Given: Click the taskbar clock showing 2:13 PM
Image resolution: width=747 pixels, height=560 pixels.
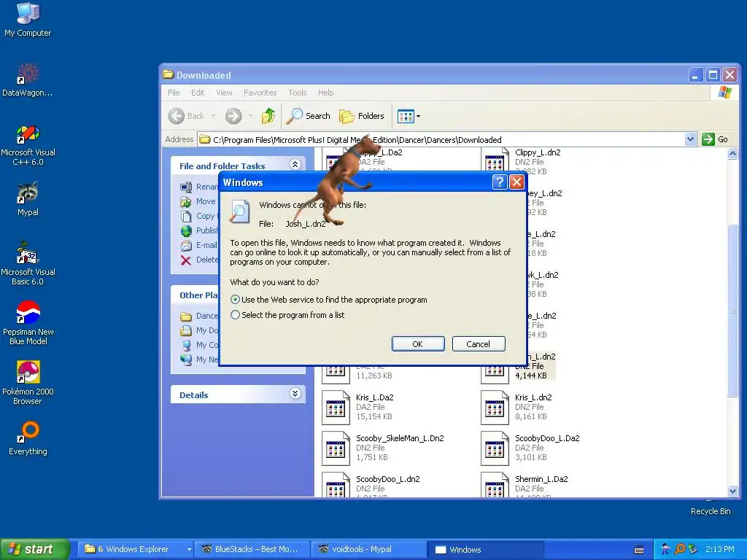Looking at the screenshot, I should coord(720,549).
